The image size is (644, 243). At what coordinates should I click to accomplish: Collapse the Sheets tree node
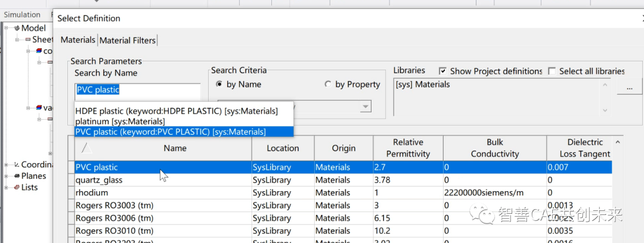[x=18, y=40]
